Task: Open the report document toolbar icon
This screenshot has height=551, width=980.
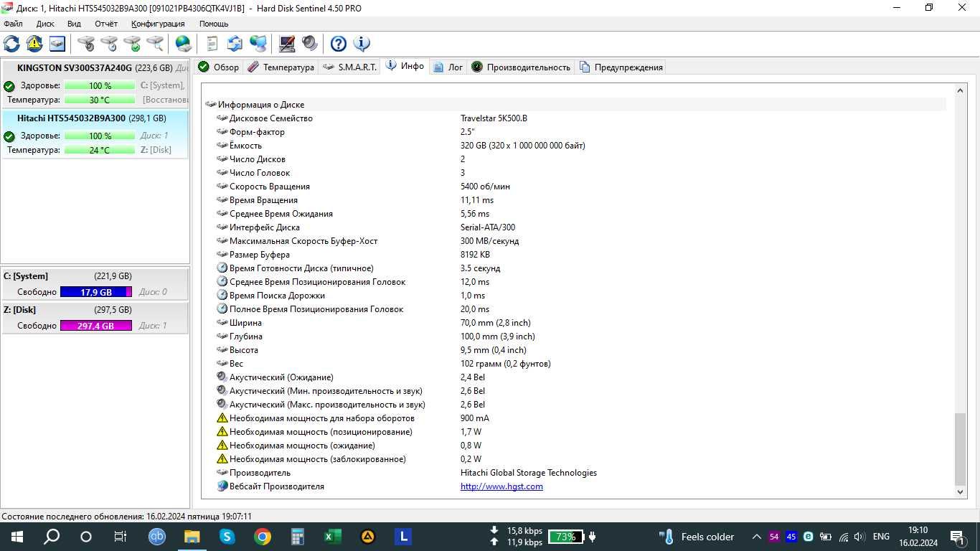Action: pyautogui.click(x=212, y=44)
